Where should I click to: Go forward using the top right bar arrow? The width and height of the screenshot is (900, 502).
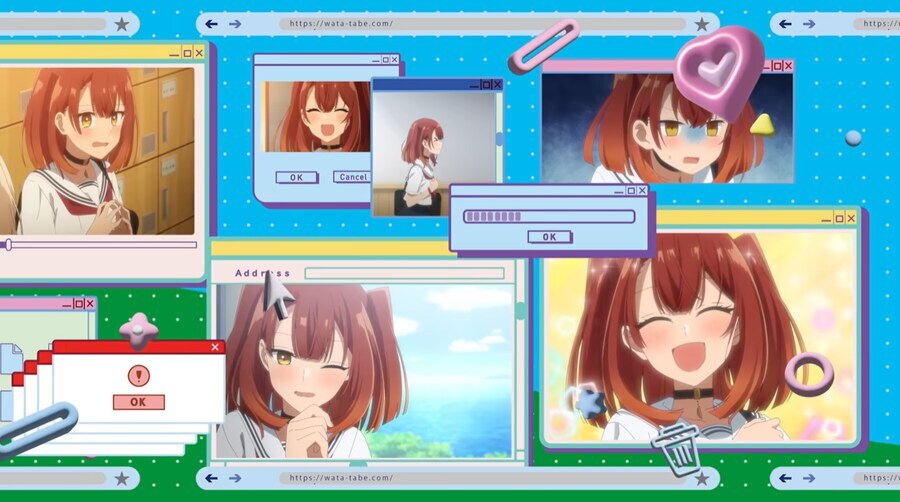tap(809, 24)
